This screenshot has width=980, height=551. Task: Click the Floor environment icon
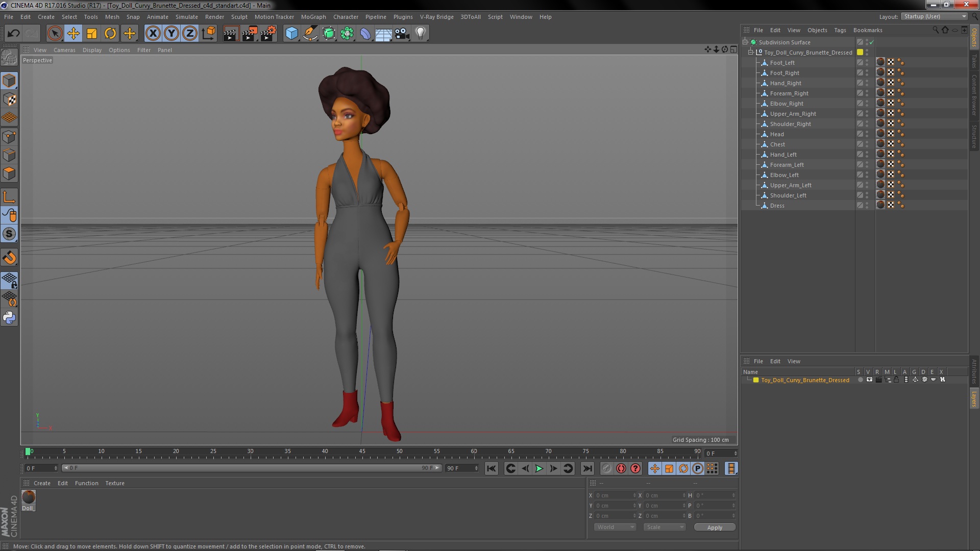pos(383,34)
